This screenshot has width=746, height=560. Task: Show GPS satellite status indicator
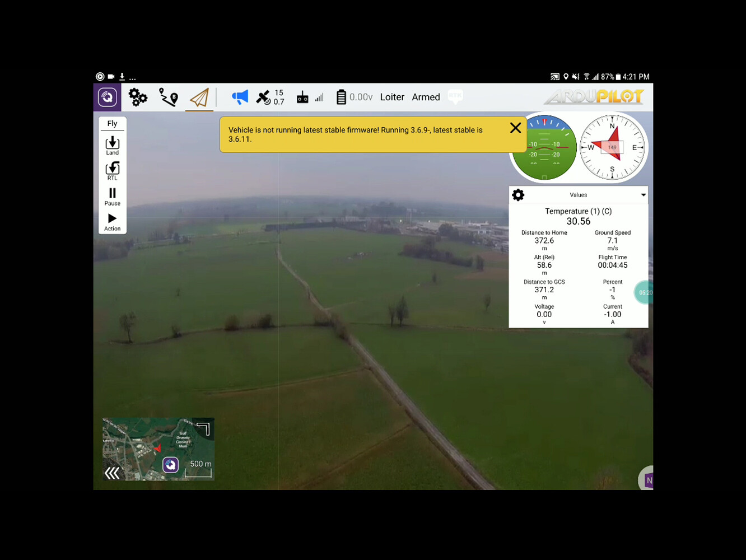point(270,97)
